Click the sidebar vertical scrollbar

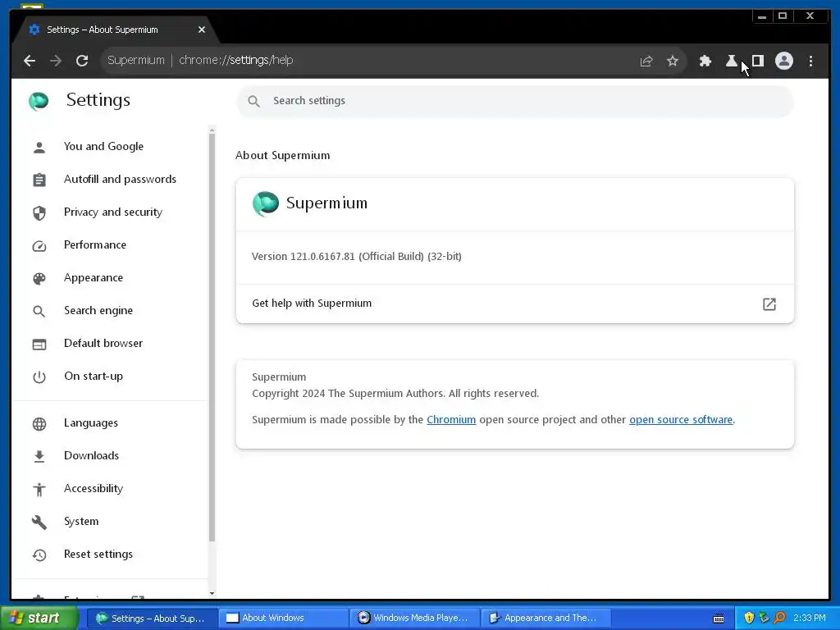pyautogui.click(x=212, y=337)
